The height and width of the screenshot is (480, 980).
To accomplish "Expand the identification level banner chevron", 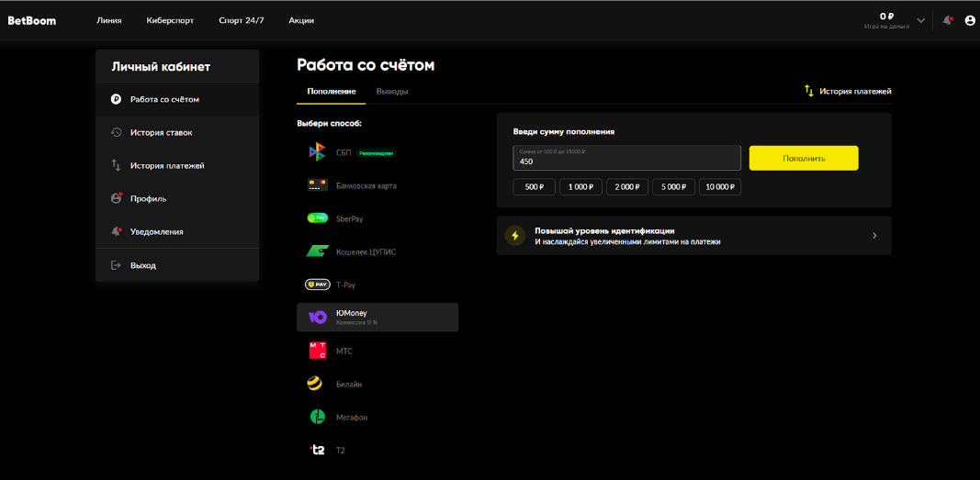I will point(874,236).
